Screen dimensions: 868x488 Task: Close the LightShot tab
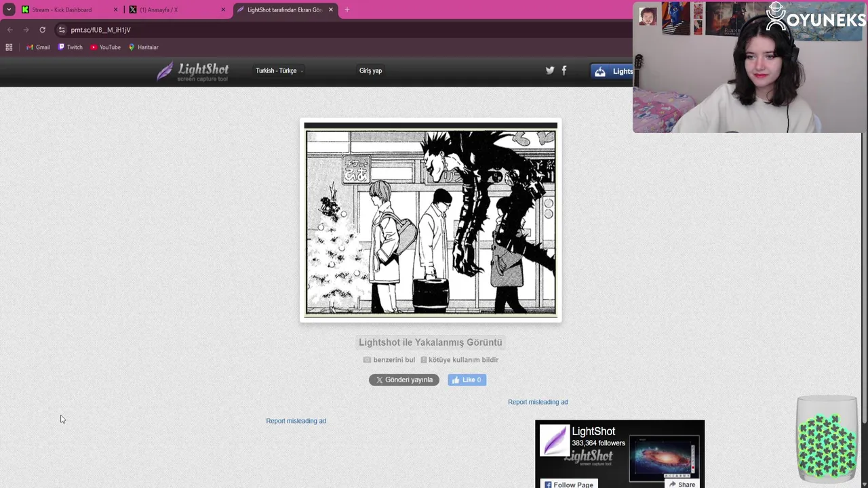pyautogui.click(x=331, y=9)
